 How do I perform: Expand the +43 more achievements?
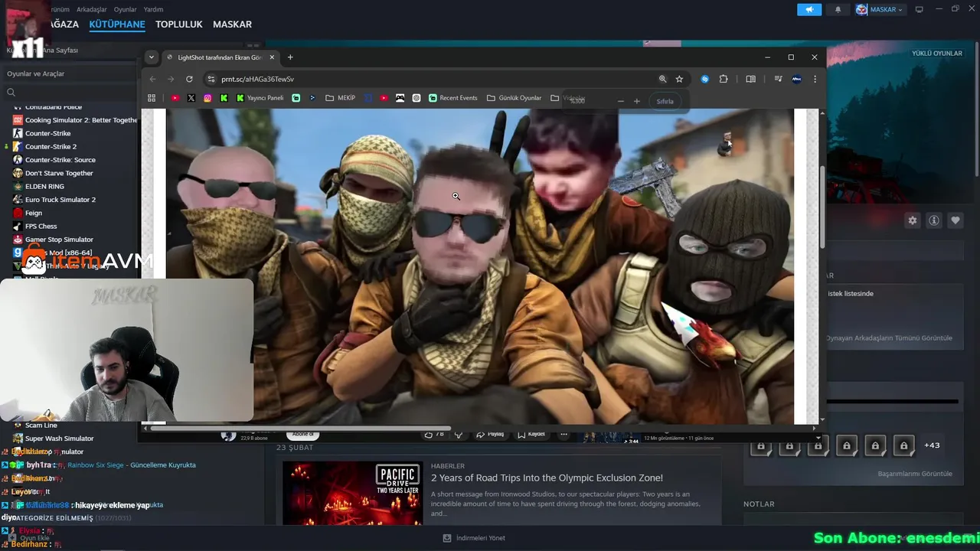point(932,445)
